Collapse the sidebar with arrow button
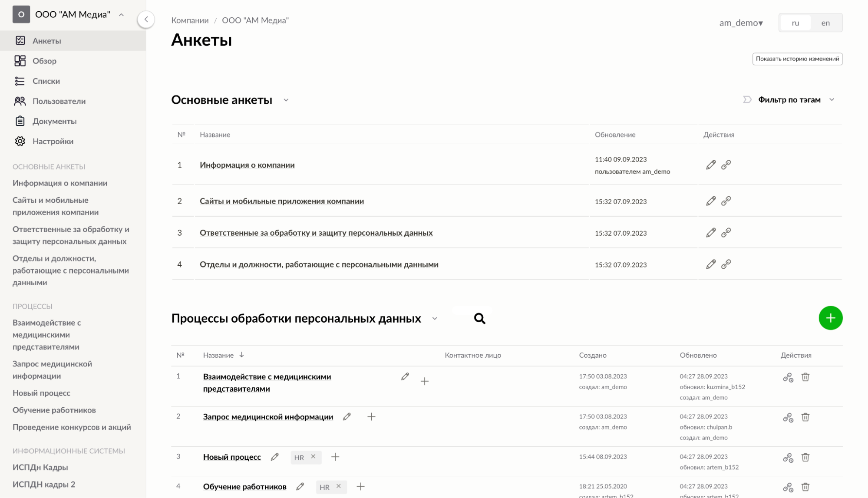This screenshot has width=868, height=498. tap(146, 20)
